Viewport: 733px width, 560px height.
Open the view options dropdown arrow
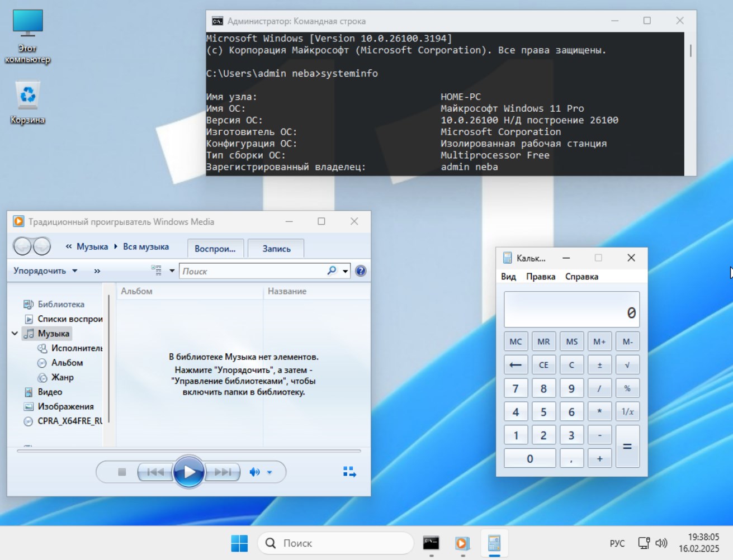coord(172,270)
